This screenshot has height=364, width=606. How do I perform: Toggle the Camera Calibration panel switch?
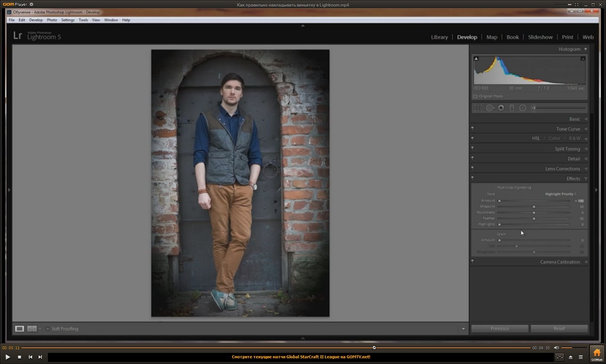pyautogui.click(x=472, y=261)
